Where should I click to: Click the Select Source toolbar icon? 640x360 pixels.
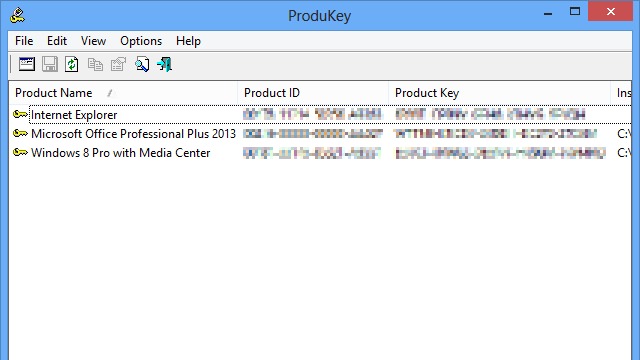[x=27, y=64]
